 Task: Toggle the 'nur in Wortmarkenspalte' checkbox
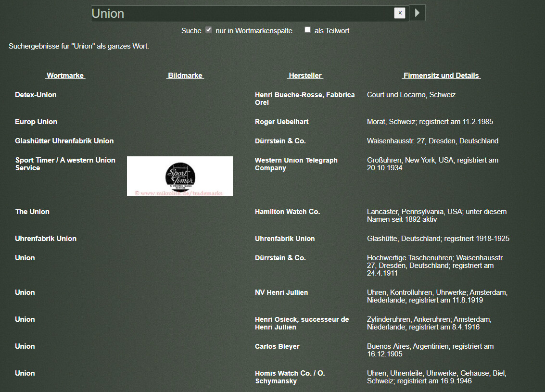[x=208, y=30]
